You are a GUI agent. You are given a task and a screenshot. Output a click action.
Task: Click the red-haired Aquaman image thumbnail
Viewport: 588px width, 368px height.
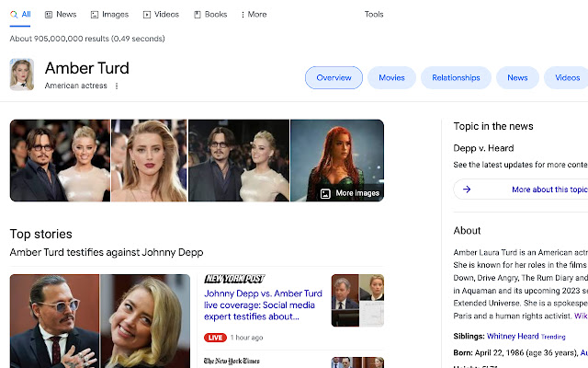(x=336, y=156)
